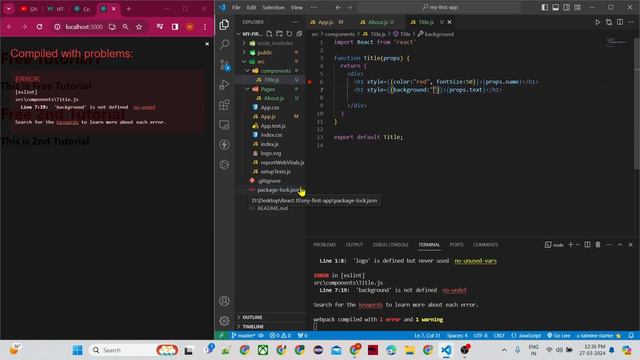640x360 pixels.
Task: Open editor More Actions ellipsis menu
Action: [x=631, y=22]
